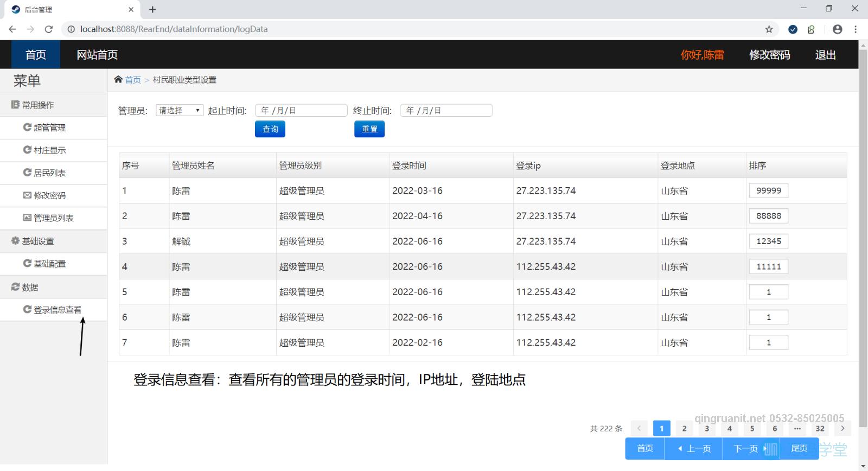Click the sort field showing 88888
Screen dimensions: 868x471
click(x=769, y=216)
